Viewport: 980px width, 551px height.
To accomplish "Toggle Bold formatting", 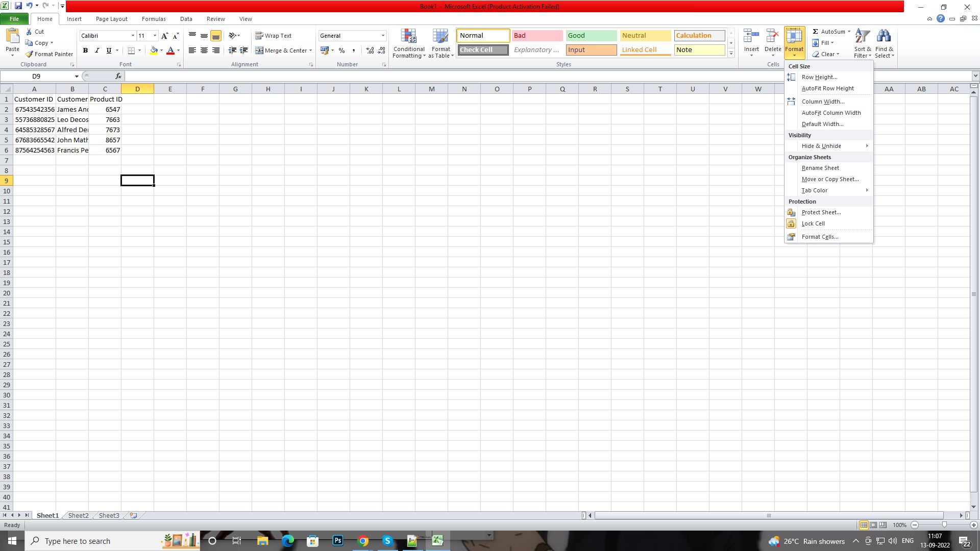I will point(85,51).
